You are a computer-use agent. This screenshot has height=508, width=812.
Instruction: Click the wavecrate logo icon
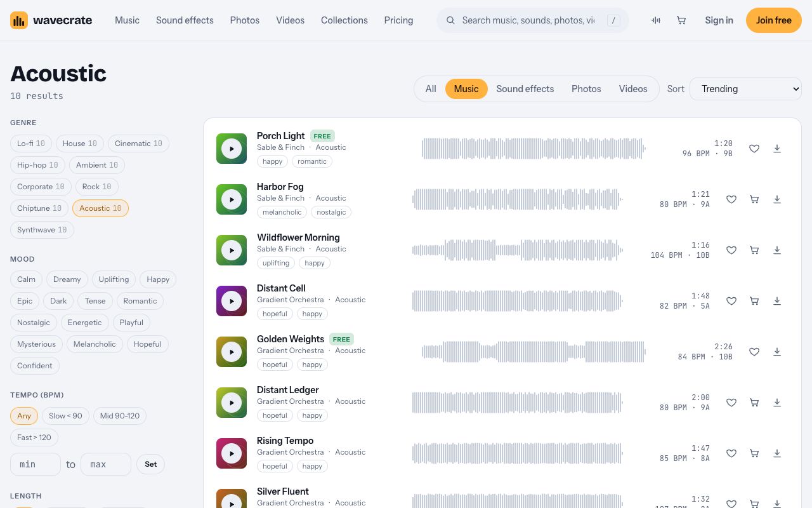tap(19, 20)
